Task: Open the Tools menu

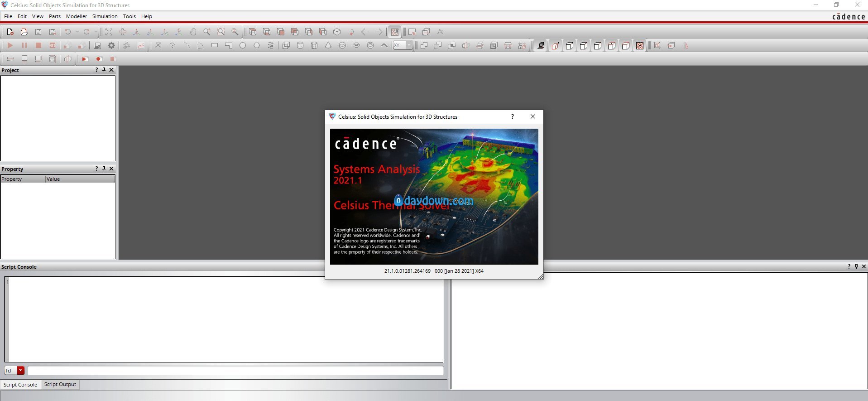Action: 129,16
